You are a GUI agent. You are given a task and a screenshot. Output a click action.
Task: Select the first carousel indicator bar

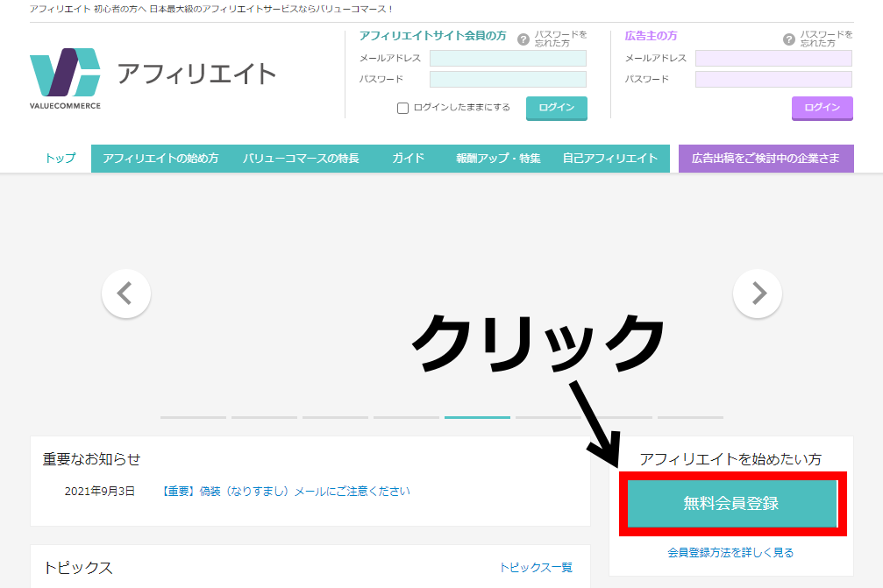coord(193,417)
